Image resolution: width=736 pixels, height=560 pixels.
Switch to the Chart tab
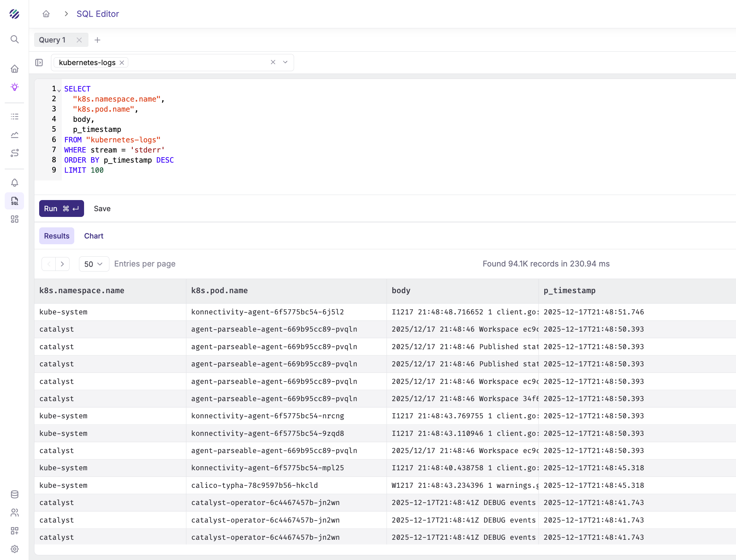[x=94, y=236]
